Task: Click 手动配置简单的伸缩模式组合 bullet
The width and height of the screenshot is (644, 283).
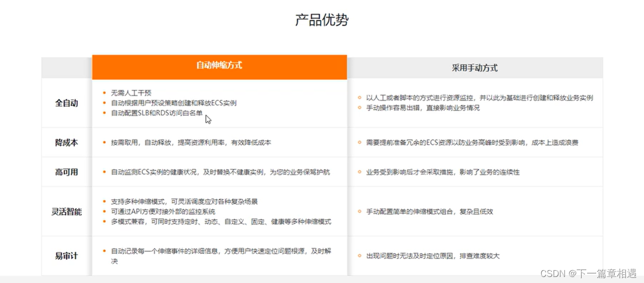Action: 430,211
